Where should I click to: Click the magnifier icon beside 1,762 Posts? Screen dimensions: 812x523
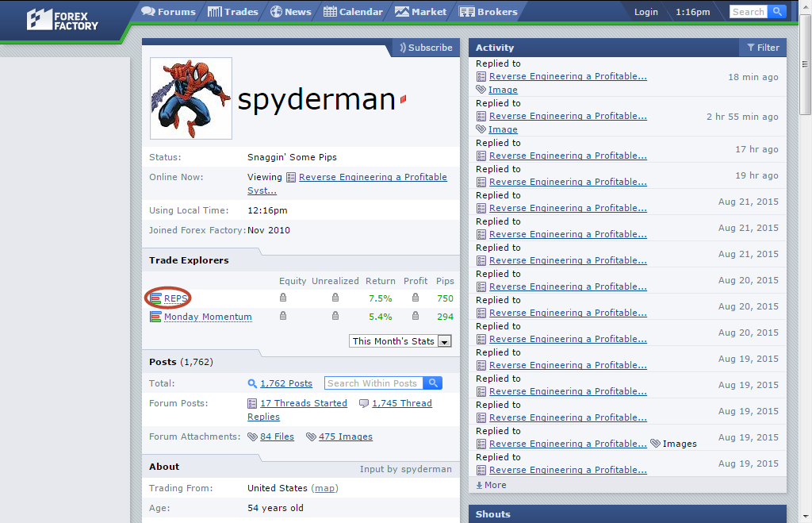[252, 383]
